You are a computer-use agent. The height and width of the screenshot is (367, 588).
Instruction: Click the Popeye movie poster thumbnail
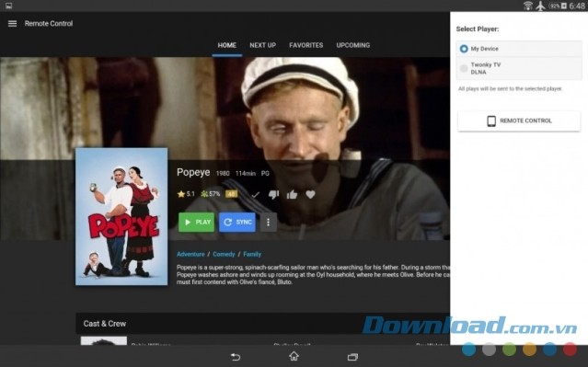point(121,216)
